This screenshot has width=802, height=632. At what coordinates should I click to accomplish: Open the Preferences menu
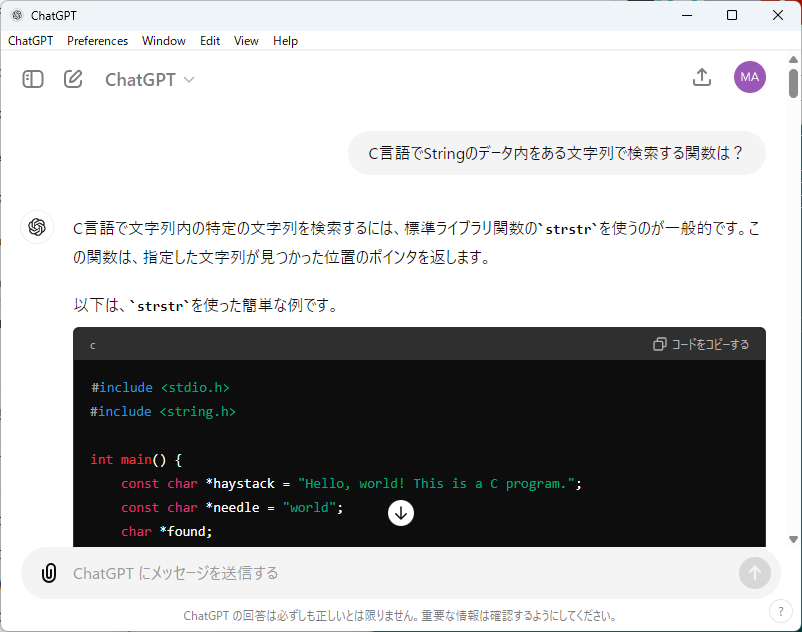coord(97,41)
